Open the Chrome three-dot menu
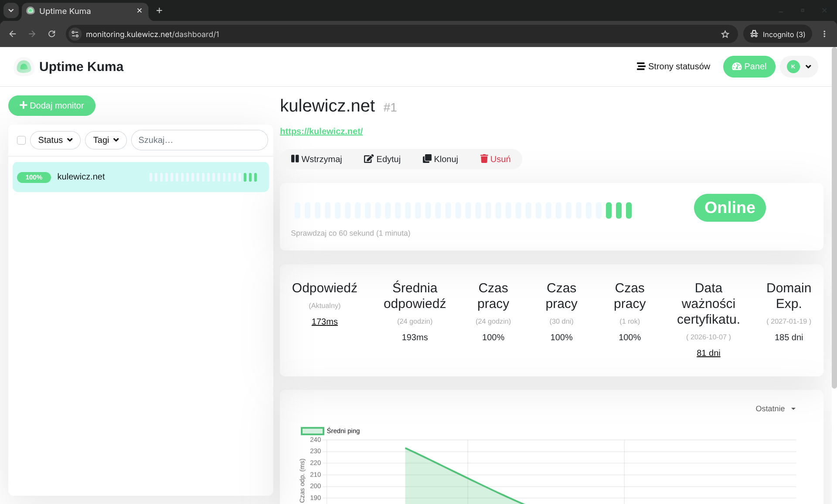837x504 pixels. point(824,34)
